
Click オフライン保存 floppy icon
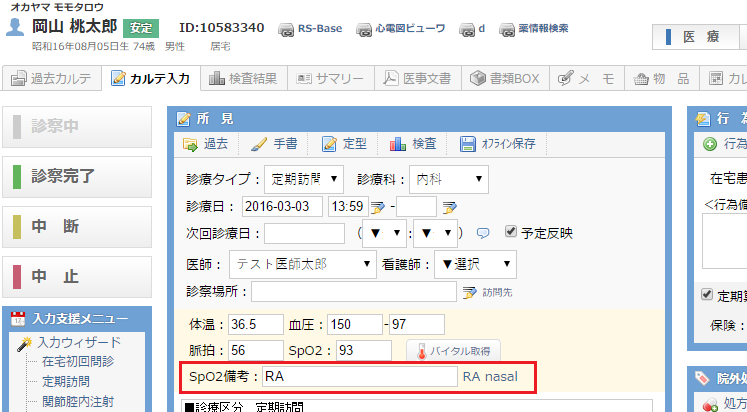point(468,144)
